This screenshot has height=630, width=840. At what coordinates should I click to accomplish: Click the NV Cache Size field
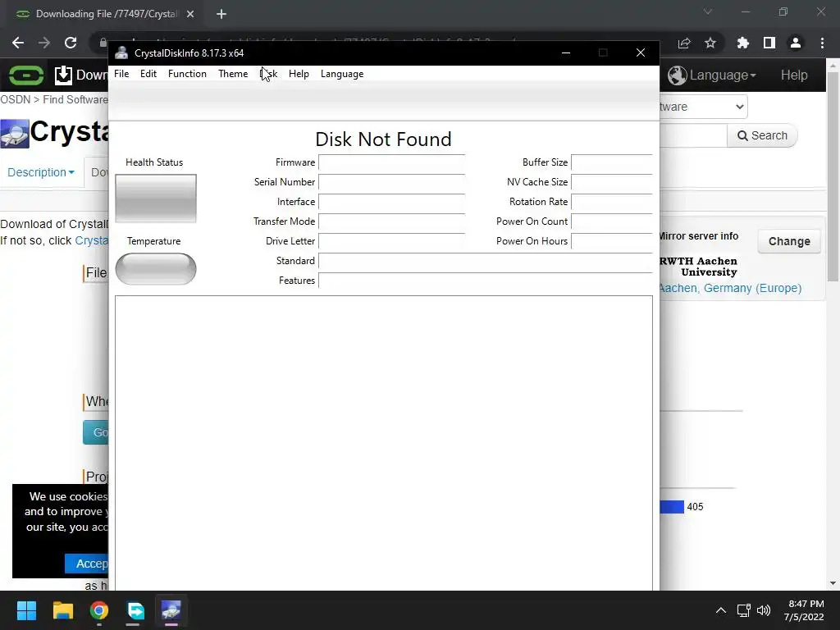pyautogui.click(x=612, y=182)
